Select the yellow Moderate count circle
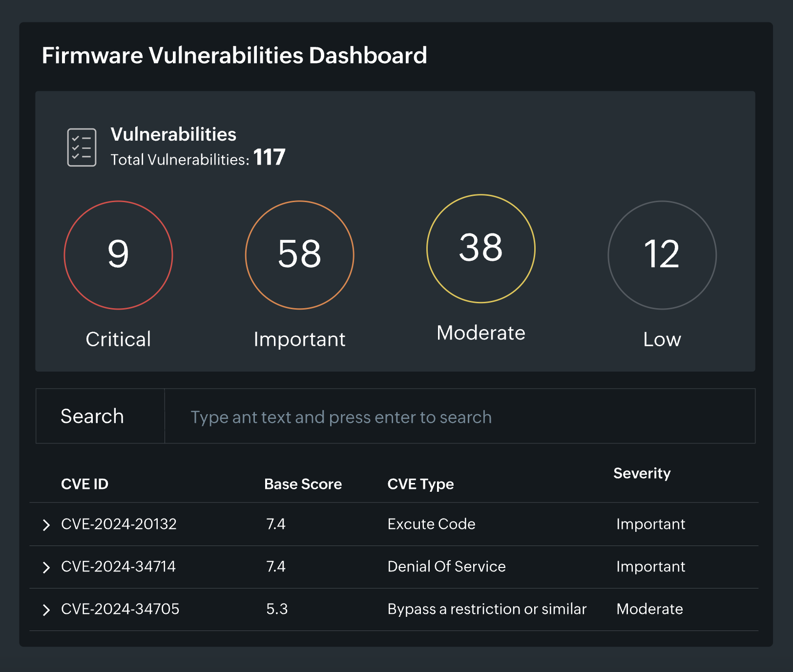 [480, 249]
